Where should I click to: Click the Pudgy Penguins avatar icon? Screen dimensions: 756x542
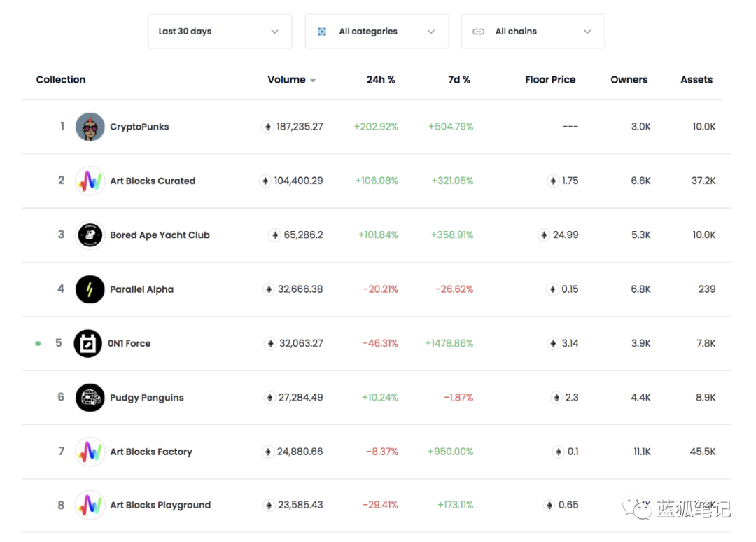point(90,398)
